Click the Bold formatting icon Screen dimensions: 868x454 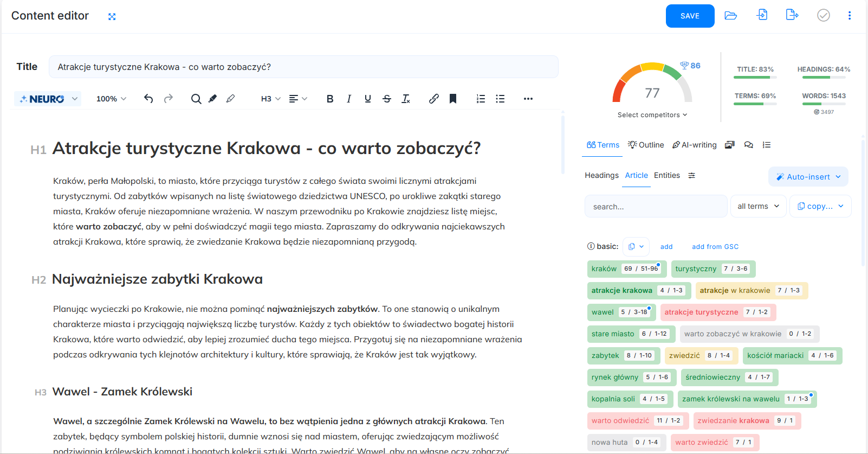pyautogui.click(x=329, y=99)
